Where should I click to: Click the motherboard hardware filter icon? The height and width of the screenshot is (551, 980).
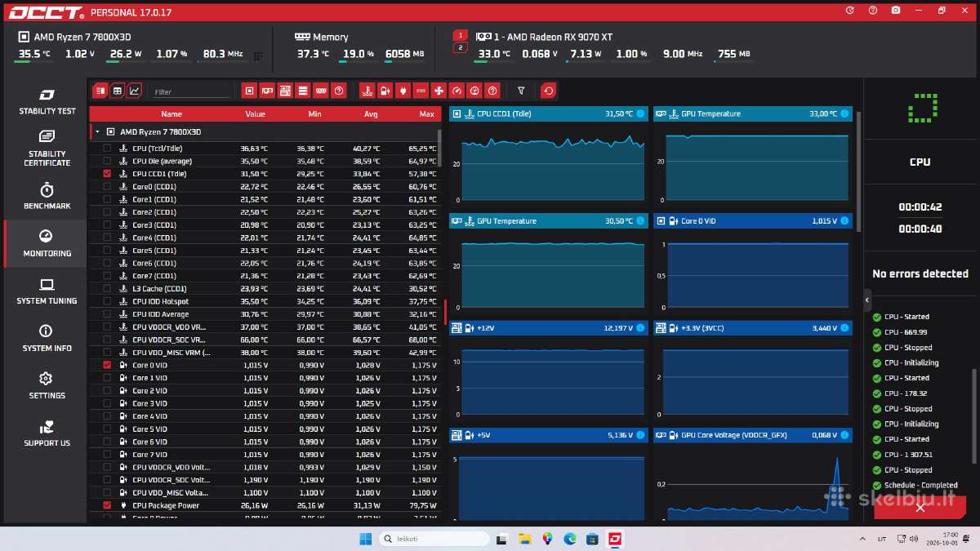(285, 91)
